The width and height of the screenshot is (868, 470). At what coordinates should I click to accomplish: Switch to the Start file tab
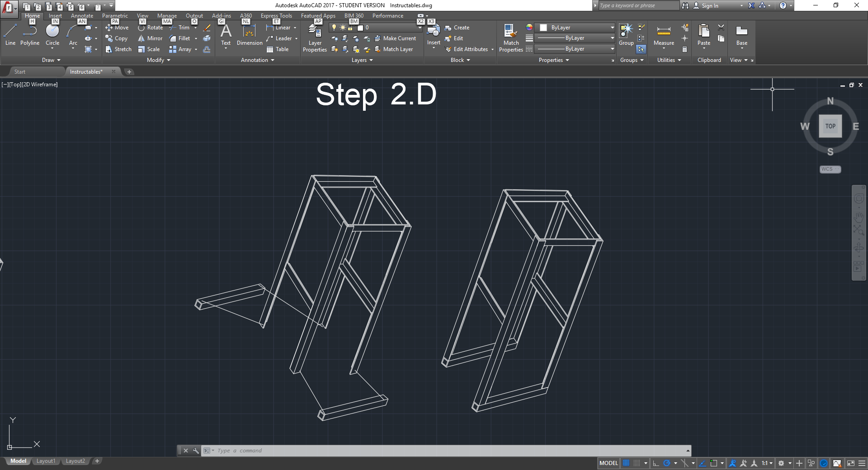click(20, 72)
